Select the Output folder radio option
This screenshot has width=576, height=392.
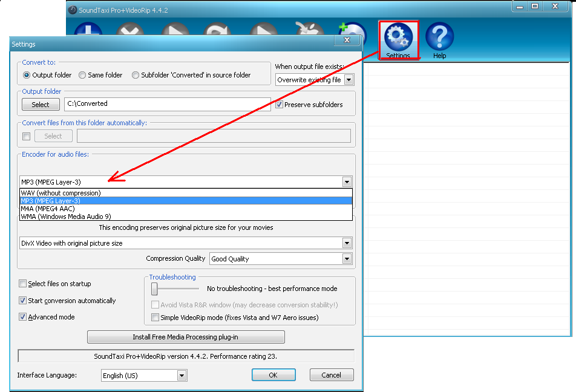pos(47,75)
